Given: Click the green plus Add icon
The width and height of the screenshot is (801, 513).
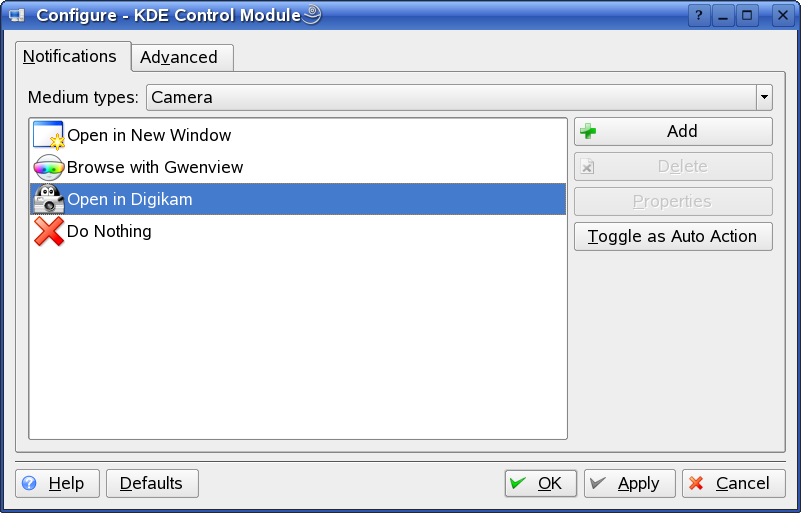Looking at the screenshot, I should [588, 131].
